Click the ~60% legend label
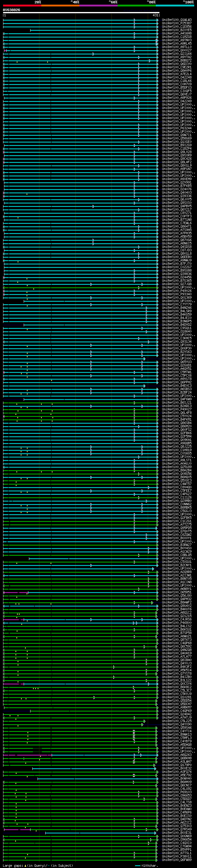This screenshot has width=197, height=868. pos(113,2)
